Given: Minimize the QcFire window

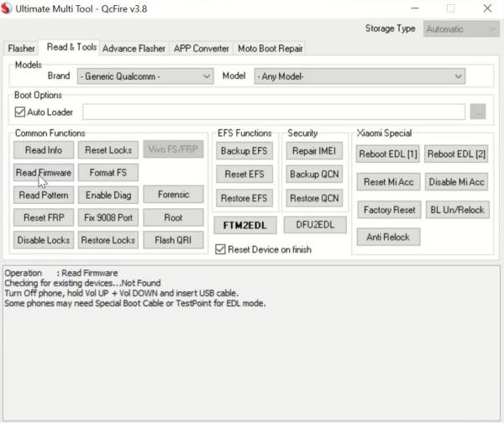Looking at the screenshot, I should 415,8.
